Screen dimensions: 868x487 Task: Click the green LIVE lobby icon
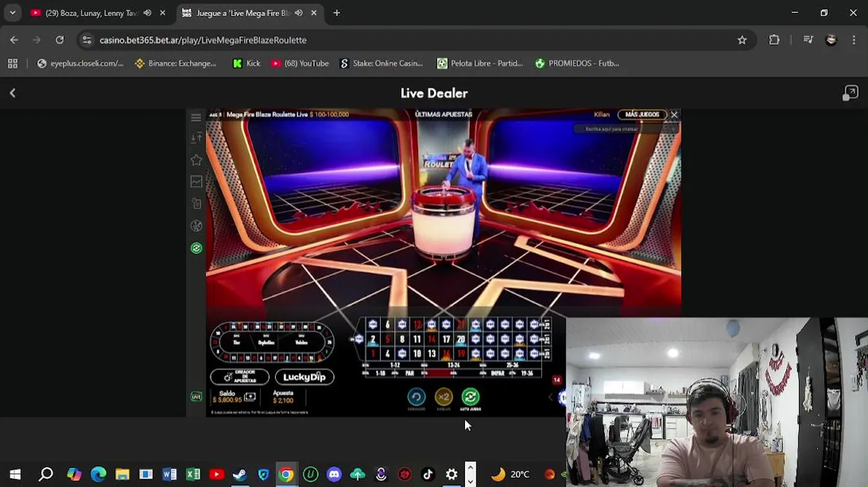[x=196, y=396]
